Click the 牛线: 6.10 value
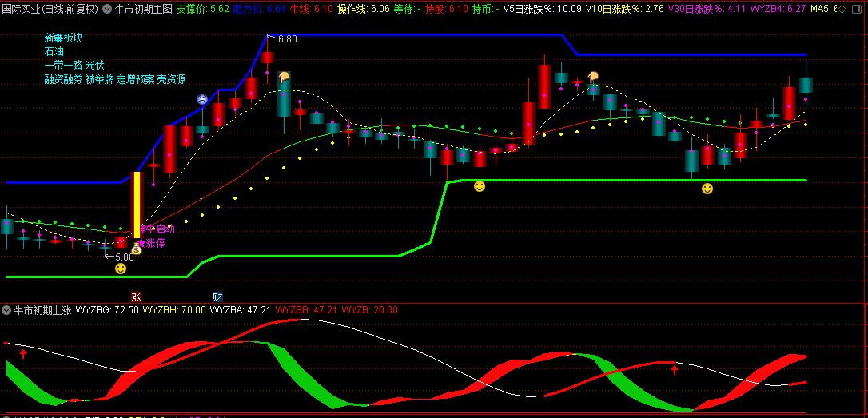The width and height of the screenshot is (868, 418). pyautogui.click(x=312, y=9)
